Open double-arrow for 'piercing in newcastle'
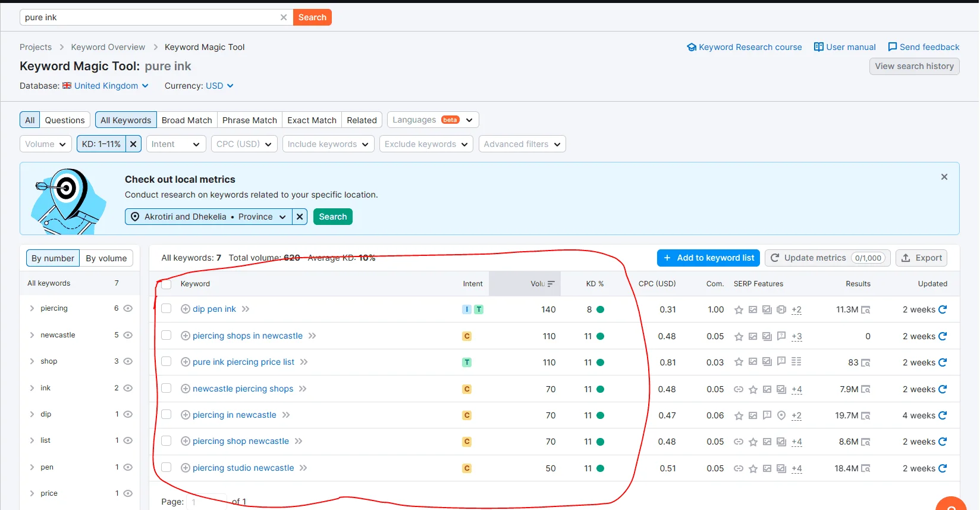This screenshot has height=510, width=980. click(286, 415)
